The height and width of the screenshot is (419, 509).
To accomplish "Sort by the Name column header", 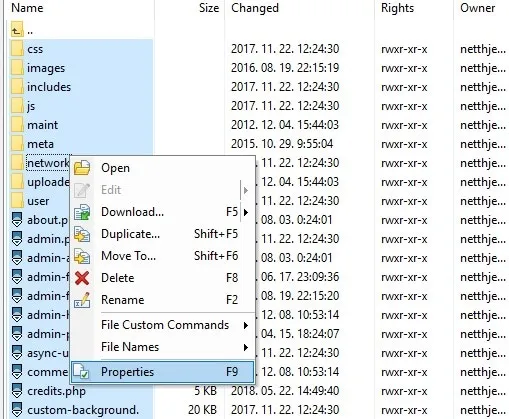I will [x=27, y=8].
